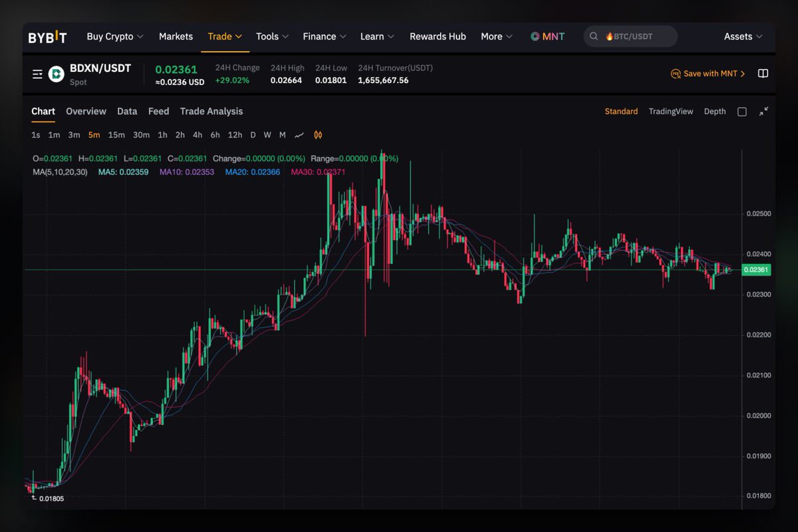Image resolution: width=798 pixels, height=532 pixels.
Task: Switch chart mode to TradingView
Action: (x=670, y=112)
